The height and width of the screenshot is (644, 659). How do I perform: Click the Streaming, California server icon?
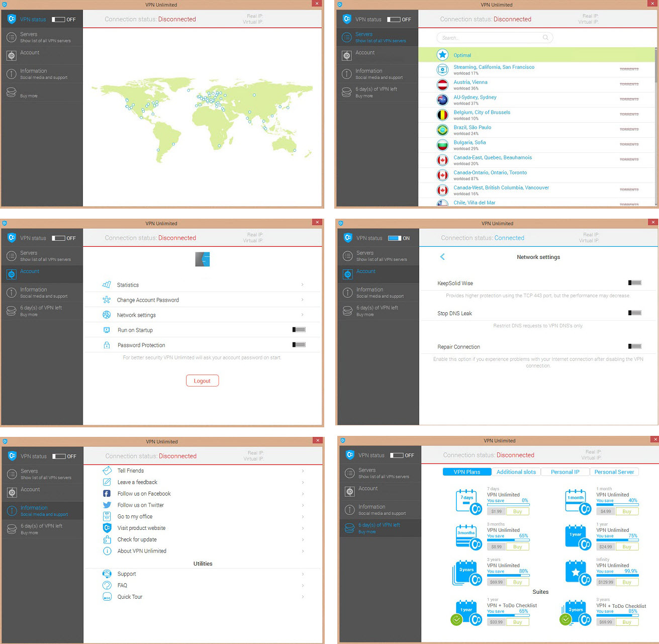(442, 70)
